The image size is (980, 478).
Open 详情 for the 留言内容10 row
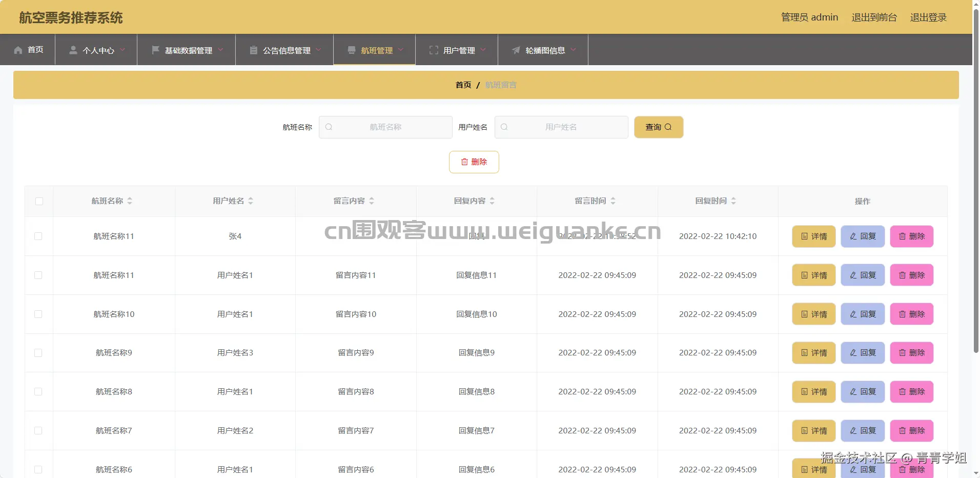(x=814, y=314)
